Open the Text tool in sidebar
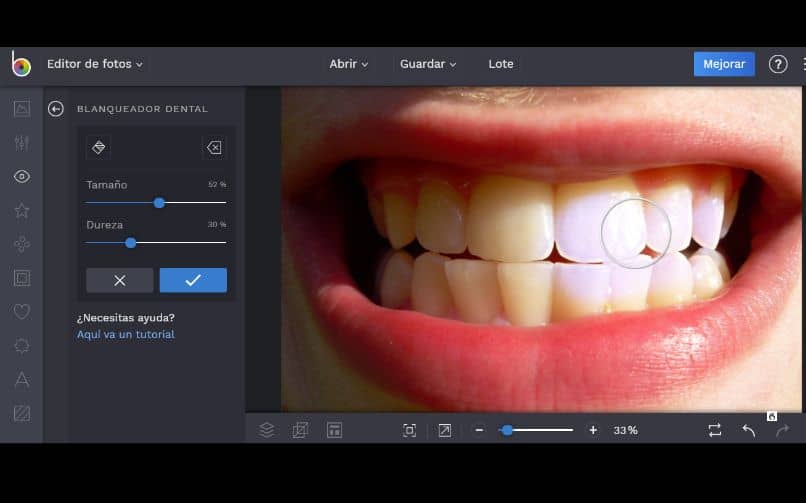 tap(21, 379)
